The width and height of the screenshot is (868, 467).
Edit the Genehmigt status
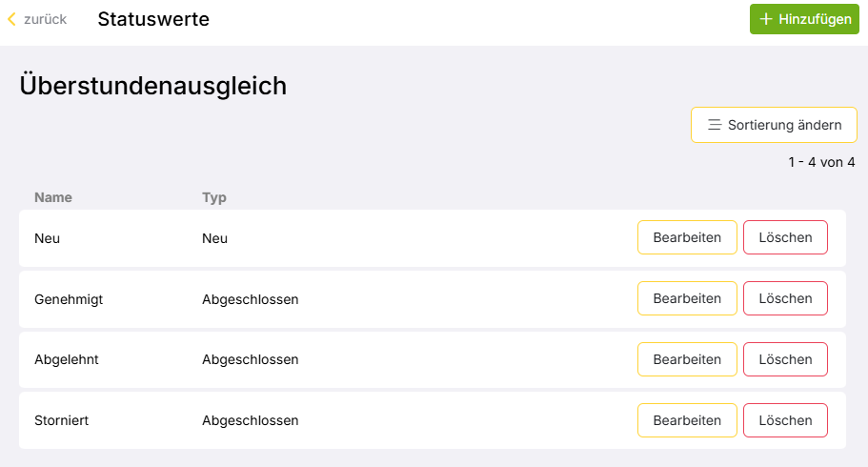687,298
